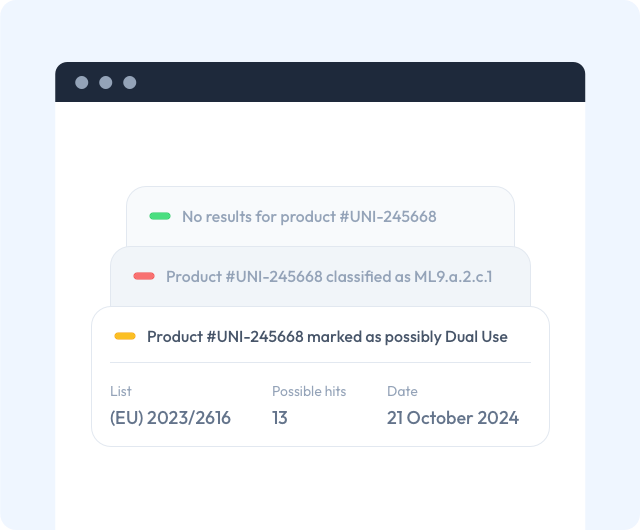This screenshot has height=530, width=640.
Task: Click 'ML9.a.2.c.1' classification code text
Action: coord(453,276)
